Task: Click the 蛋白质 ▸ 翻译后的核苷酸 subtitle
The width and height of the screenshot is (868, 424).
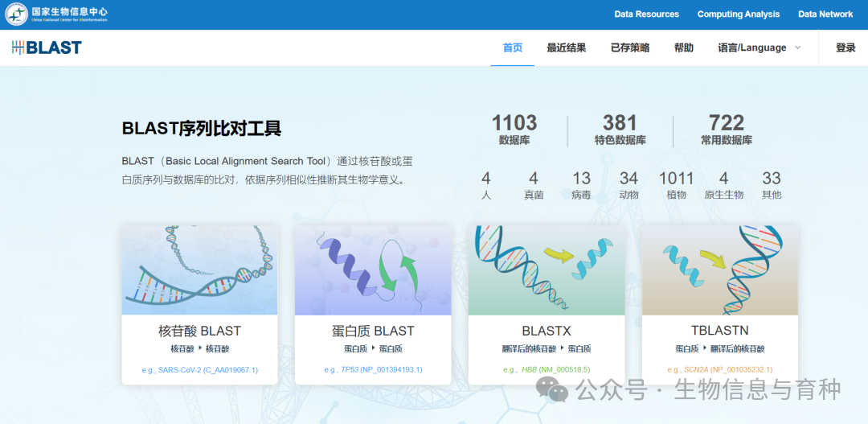Action: coord(719,349)
